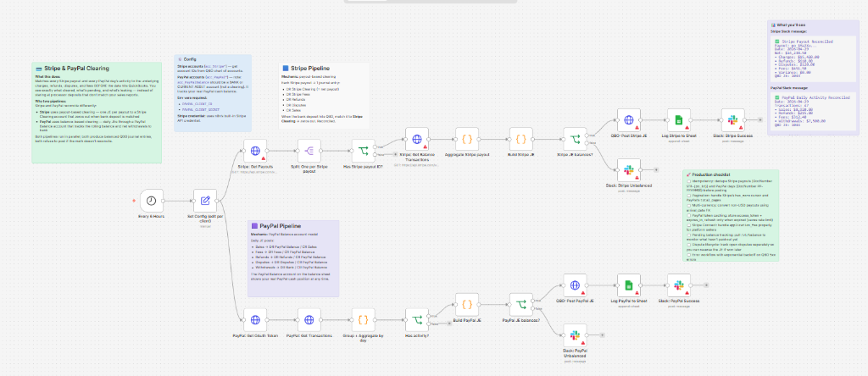Check the Error workflow checklist item
The width and height of the screenshot is (868, 376).
click(x=689, y=254)
